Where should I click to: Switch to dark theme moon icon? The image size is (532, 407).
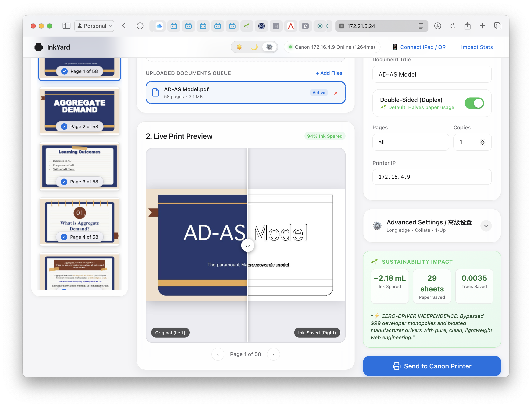click(x=254, y=47)
